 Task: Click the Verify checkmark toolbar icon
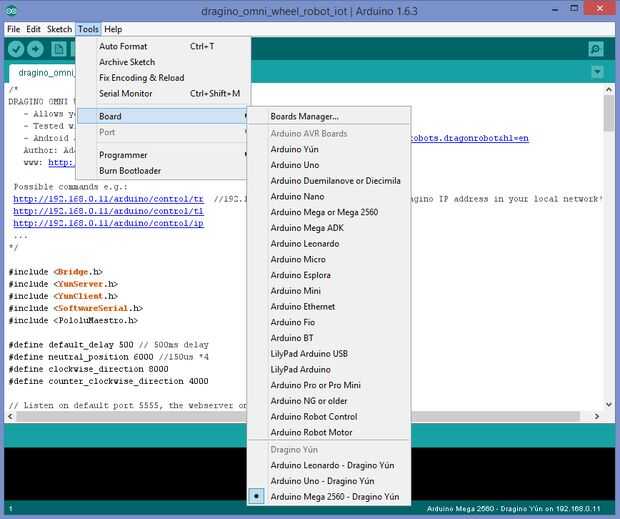coord(16,49)
